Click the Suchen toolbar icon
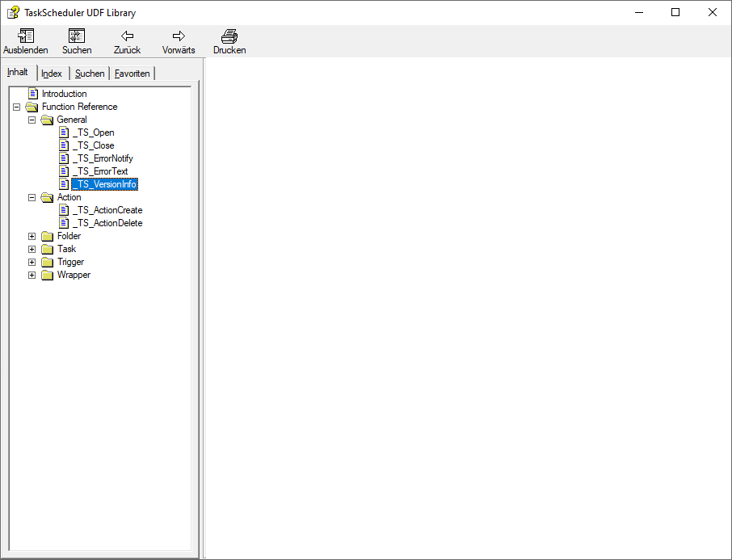The image size is (732, 560). coord(77,36)
